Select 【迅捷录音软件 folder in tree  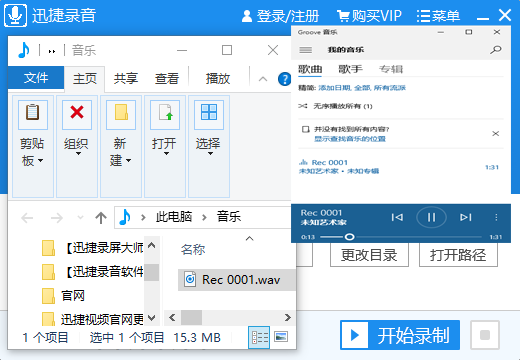[x=93, y=272]
